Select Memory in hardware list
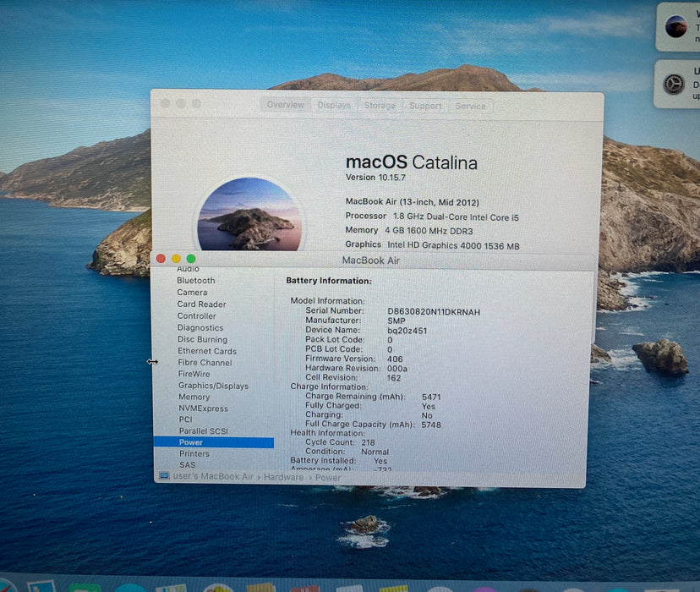 194,397
